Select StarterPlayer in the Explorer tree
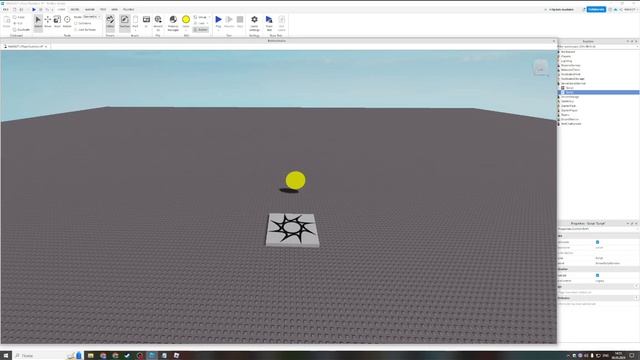 coord(569,110)
